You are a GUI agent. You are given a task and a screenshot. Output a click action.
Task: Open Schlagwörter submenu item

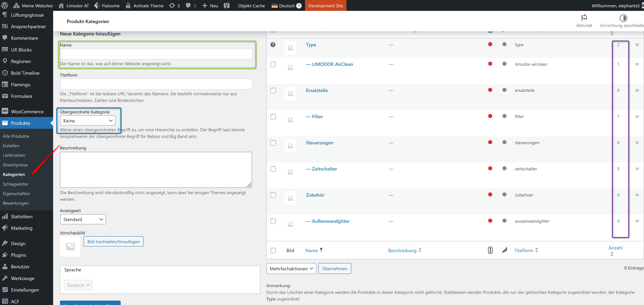15,184
